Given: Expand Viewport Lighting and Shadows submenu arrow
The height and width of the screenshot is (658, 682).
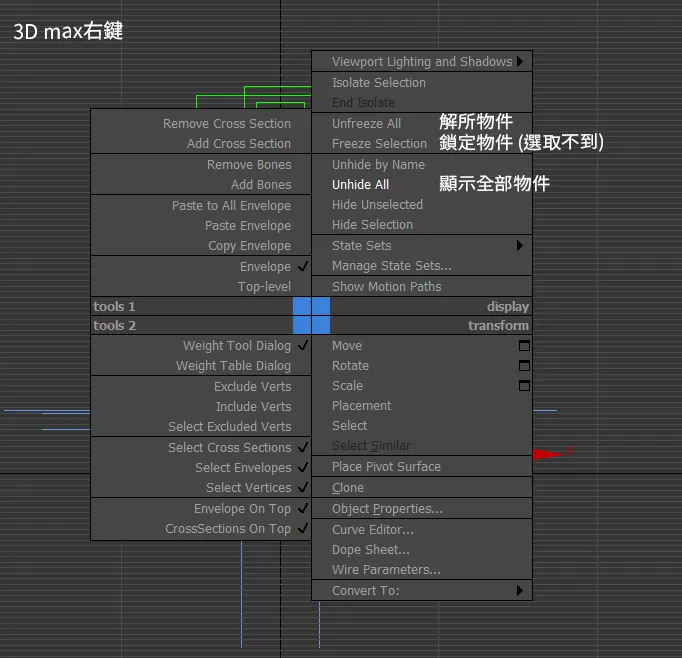Looking at the screenshot, I should click(x=520, y=61).
